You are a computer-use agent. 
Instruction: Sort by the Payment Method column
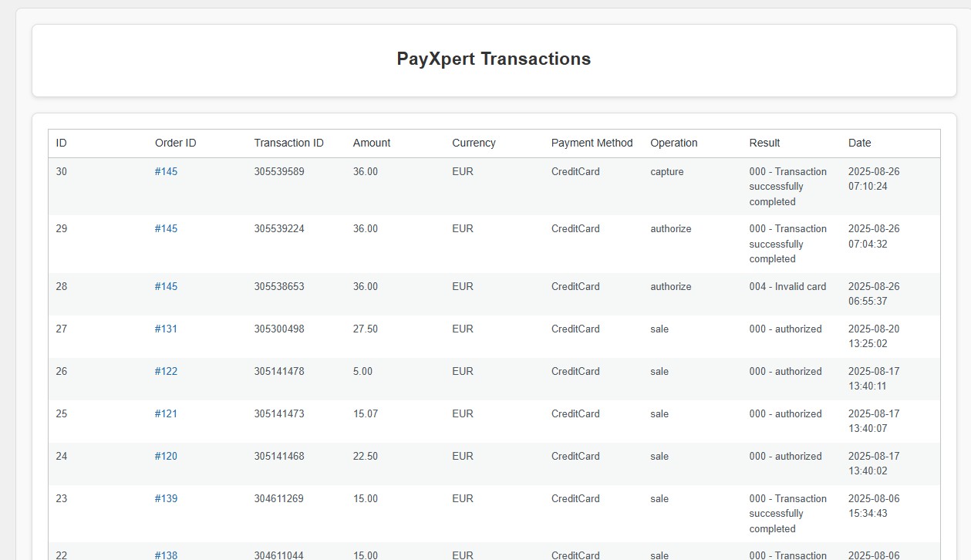coord(592,143)
